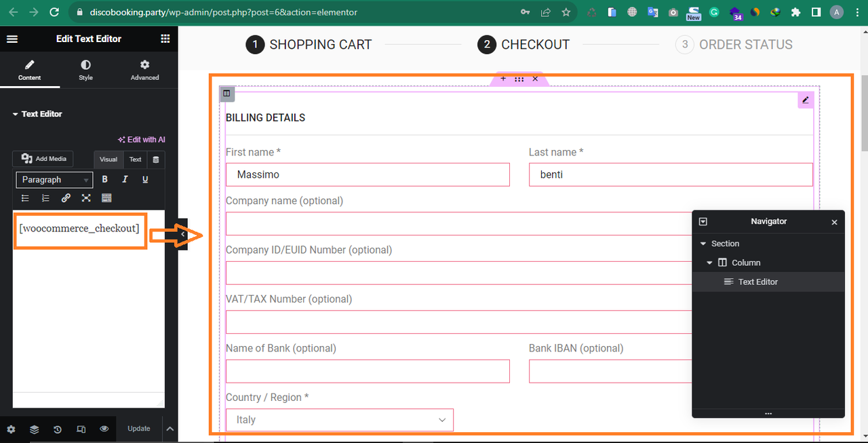This screenshot has width=868, height=443.
Task: Select the Visual editor tab
Action: coord(108,159)
